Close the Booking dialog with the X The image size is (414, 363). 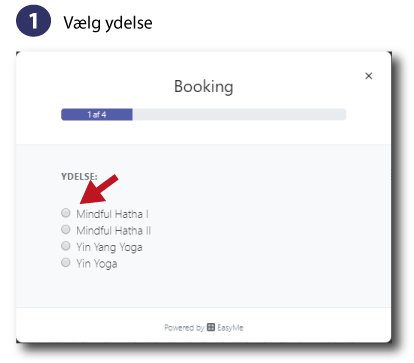(368, 76)
